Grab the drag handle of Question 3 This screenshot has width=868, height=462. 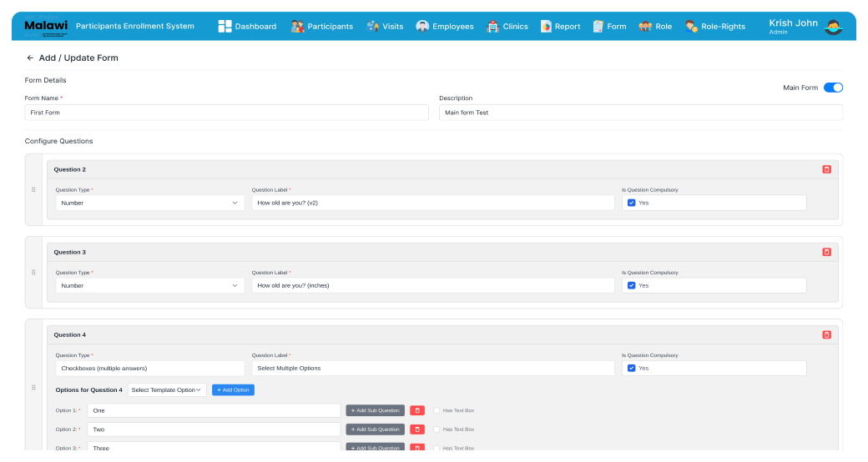33,272
